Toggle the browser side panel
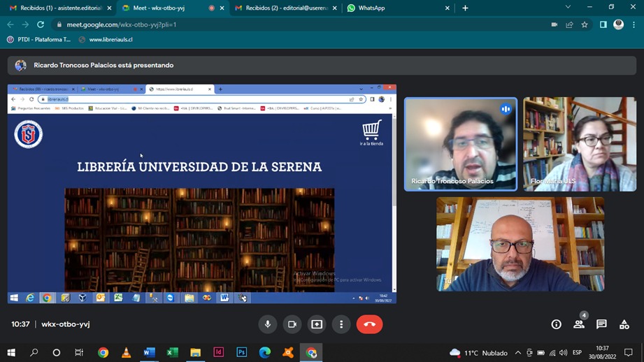The width and height of the screenshot is (644, 362). click(x=603, y=24)
